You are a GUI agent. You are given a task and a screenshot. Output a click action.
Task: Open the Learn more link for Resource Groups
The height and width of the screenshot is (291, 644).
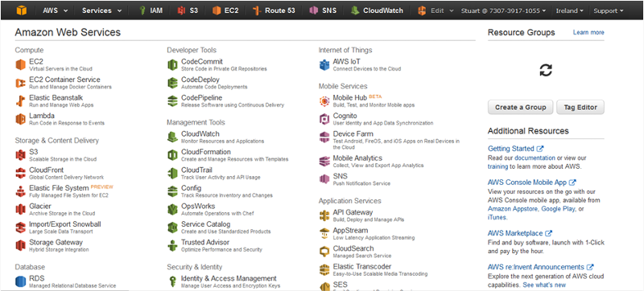(x=588, y=32)
